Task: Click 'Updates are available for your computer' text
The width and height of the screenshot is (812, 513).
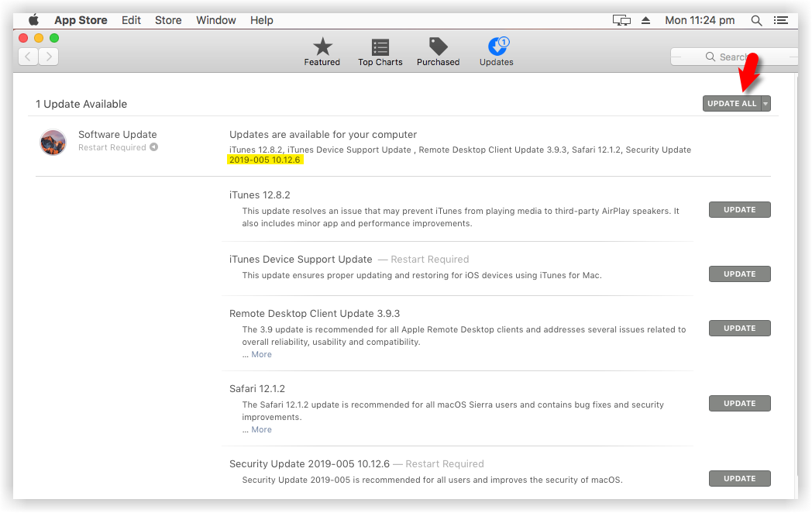Action: point(323,135)
